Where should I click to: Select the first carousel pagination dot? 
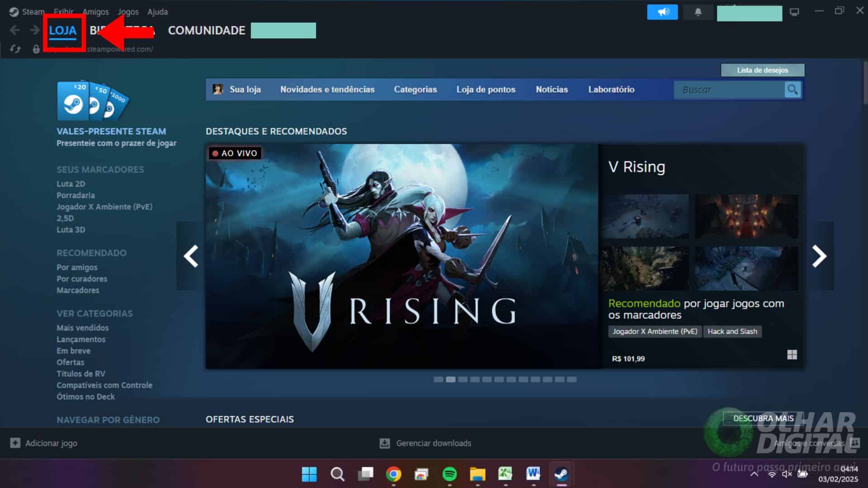pos(438,380)
